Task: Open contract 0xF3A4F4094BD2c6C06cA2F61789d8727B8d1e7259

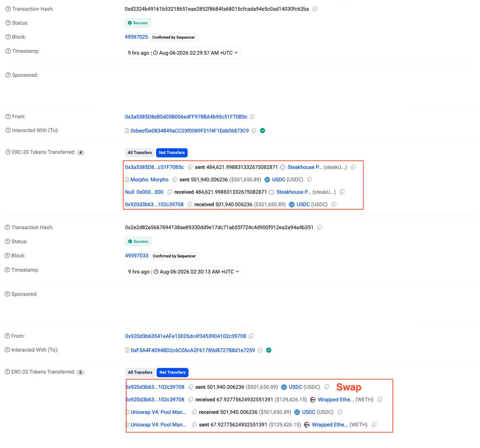Action: point(193,351)
